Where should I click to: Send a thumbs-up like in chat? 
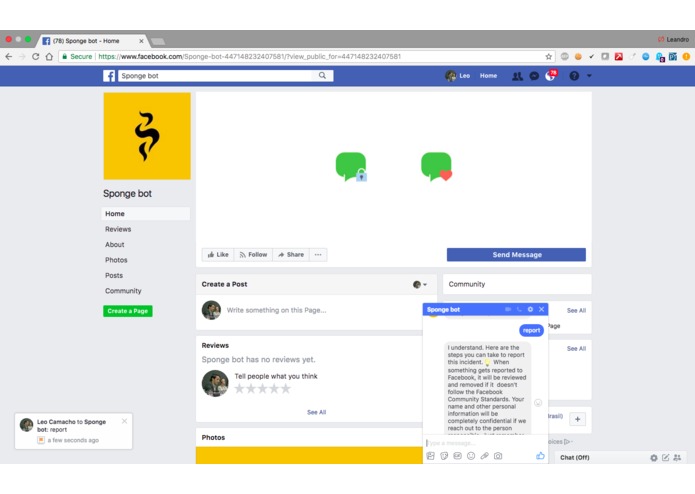(540, 456)
